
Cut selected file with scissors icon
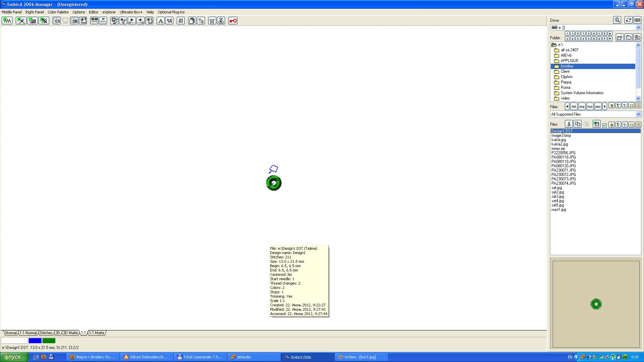[x=569, y=124]
